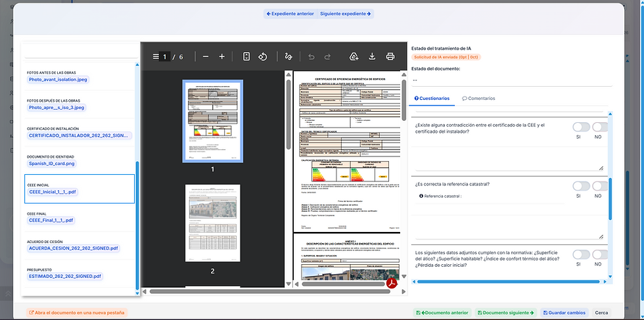Print the PDF document

(390, 57)
